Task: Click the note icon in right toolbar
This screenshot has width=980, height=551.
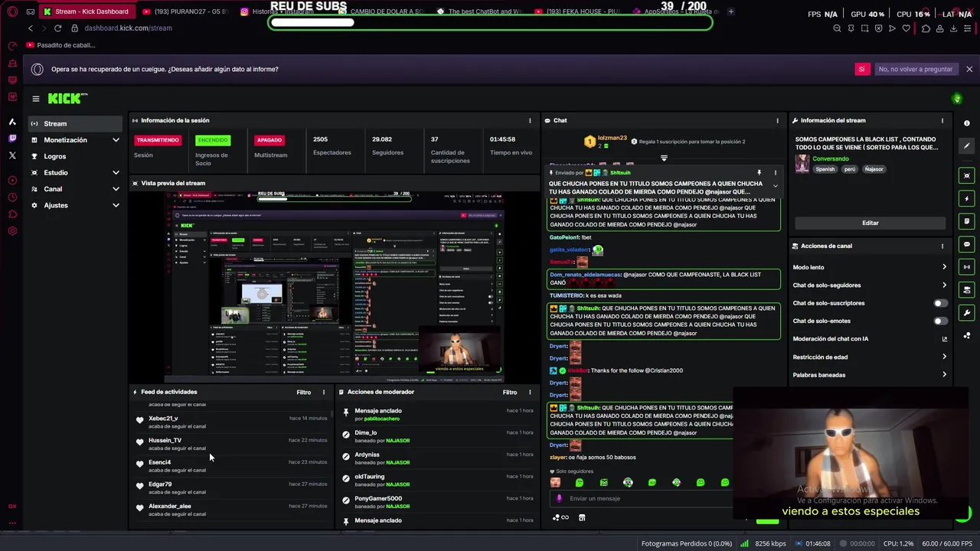Action: (967, 221)
